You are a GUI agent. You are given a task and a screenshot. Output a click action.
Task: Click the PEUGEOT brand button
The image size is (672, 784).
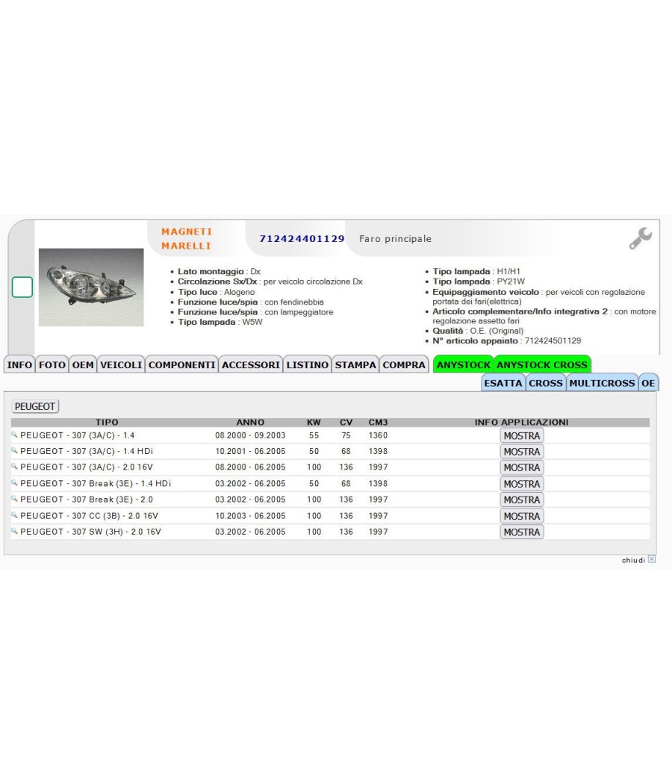click(x=35, y=406)
